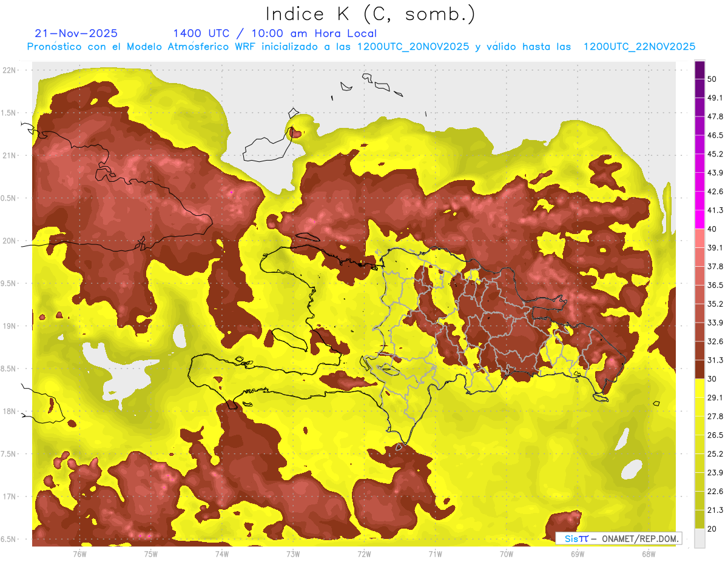This screenshot has width=728, height=562.
Task: Click the "Indice K (C, somb.)" title
Action: (371, 14)
